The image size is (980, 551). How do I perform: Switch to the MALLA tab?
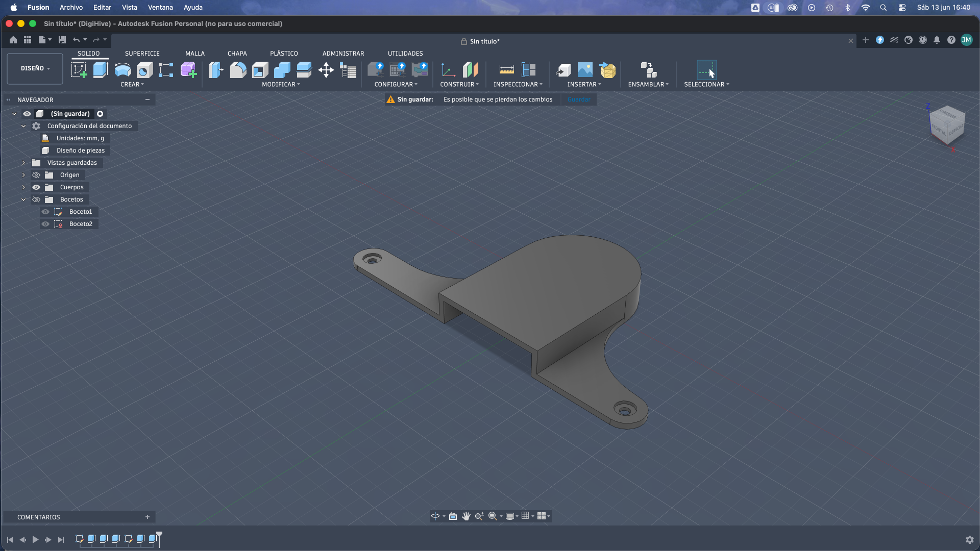pos(195,54)
